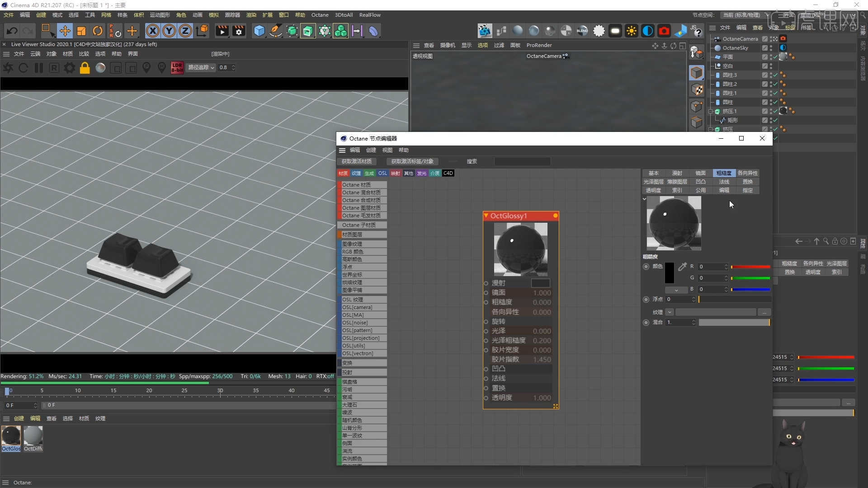
Task: Click the Undo arrow in the main toolbar
Action: point(12,31)
